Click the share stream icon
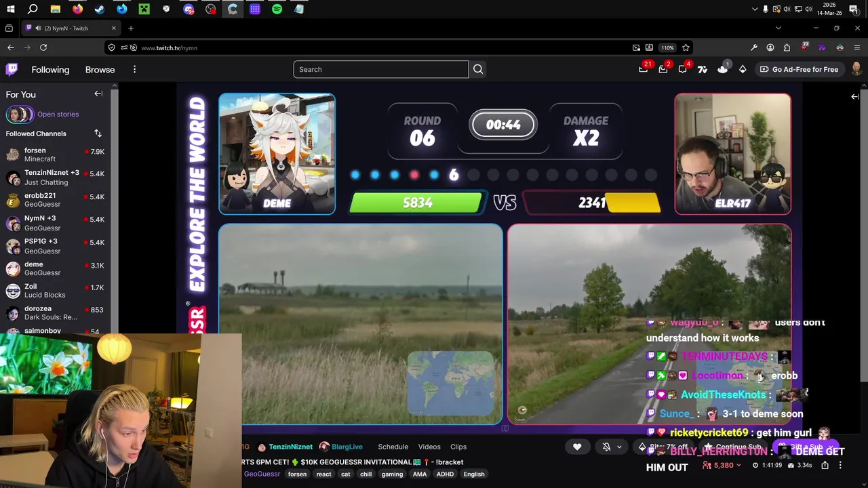The height and width of the screenshot is (488, 868). (x=825, y=465)
